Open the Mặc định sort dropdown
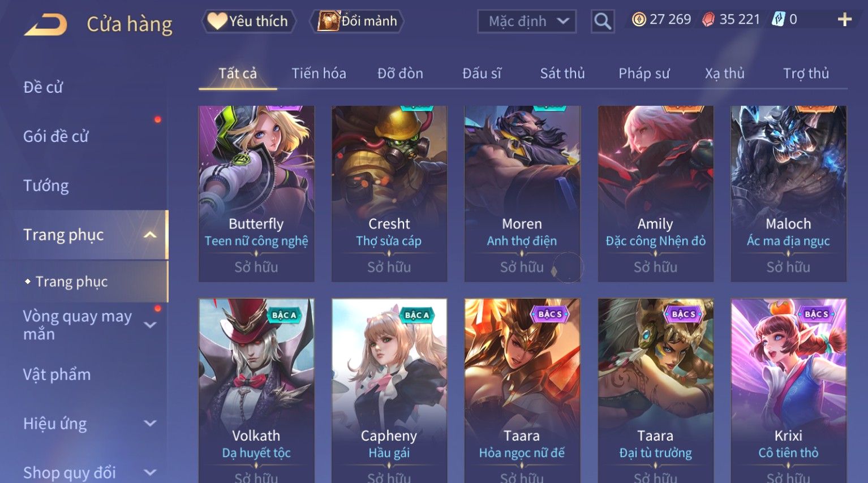 (x=527, y=21)
